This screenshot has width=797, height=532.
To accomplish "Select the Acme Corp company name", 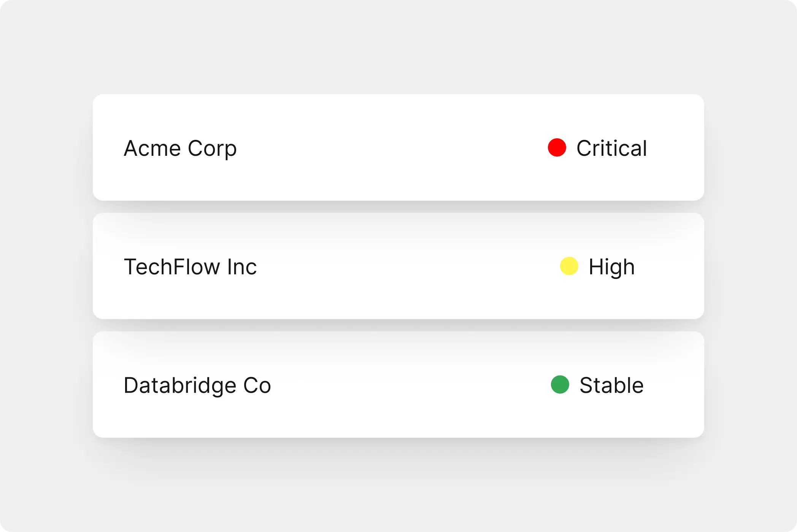I will (180, 148).
